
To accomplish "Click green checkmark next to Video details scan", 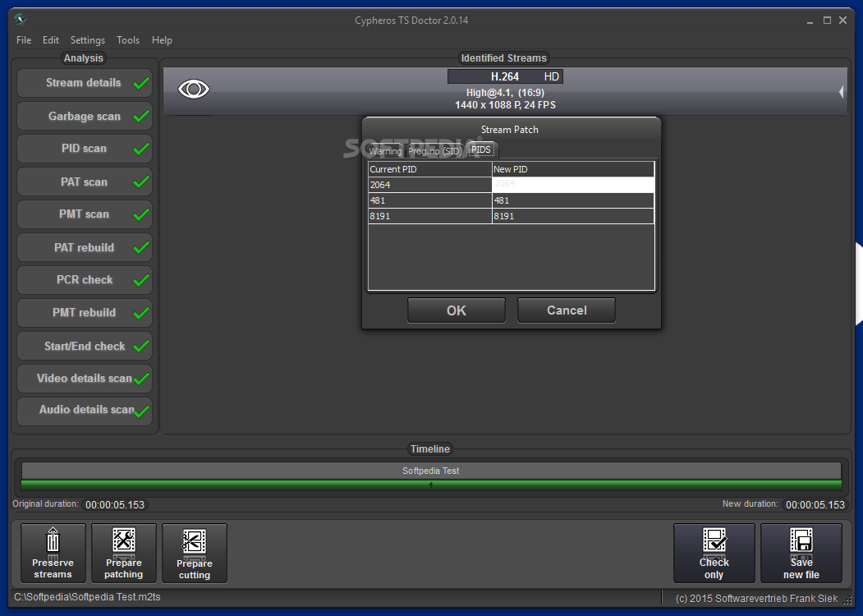I will coord(141,379).
